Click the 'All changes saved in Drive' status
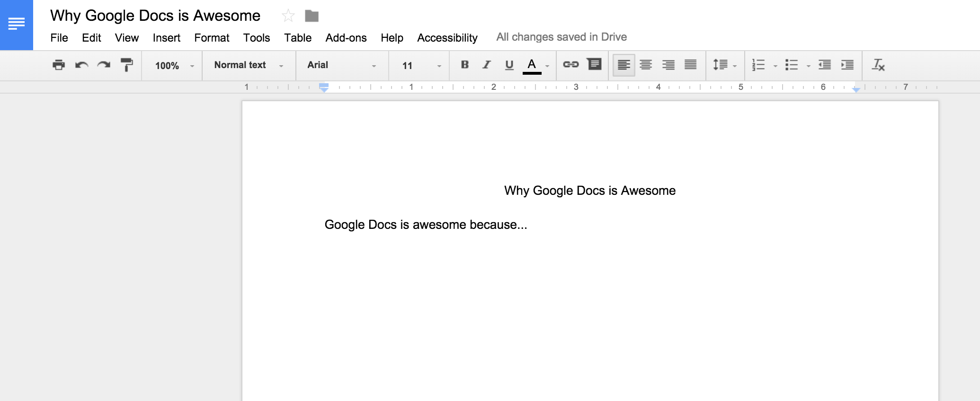This screenshot has width=980, height=401. coord(561,37)
